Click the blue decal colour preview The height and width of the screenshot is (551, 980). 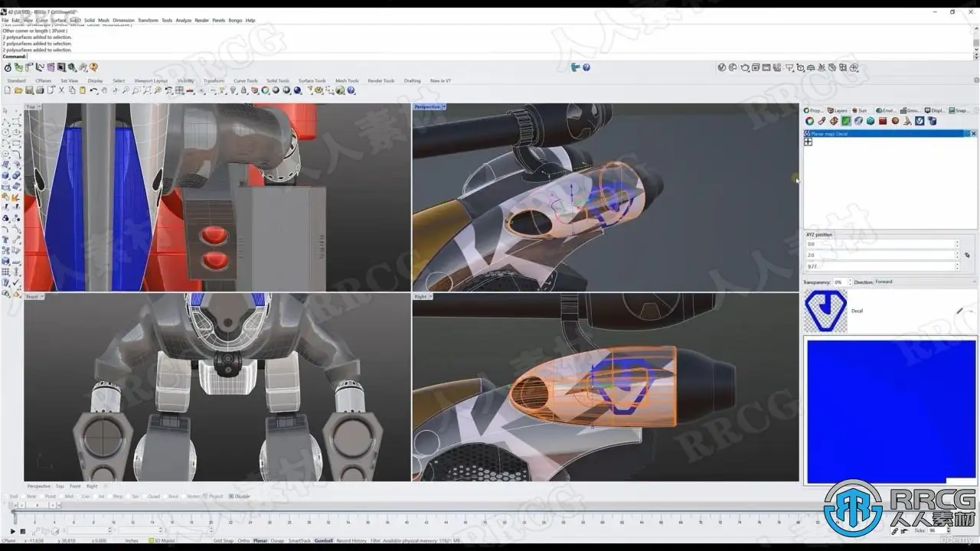tap(891, 411)
